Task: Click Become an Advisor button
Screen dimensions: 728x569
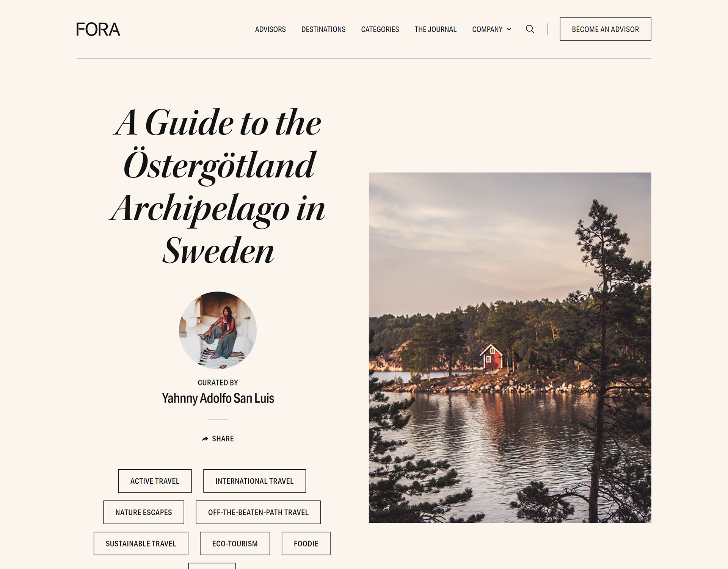Action: [606, 29]
